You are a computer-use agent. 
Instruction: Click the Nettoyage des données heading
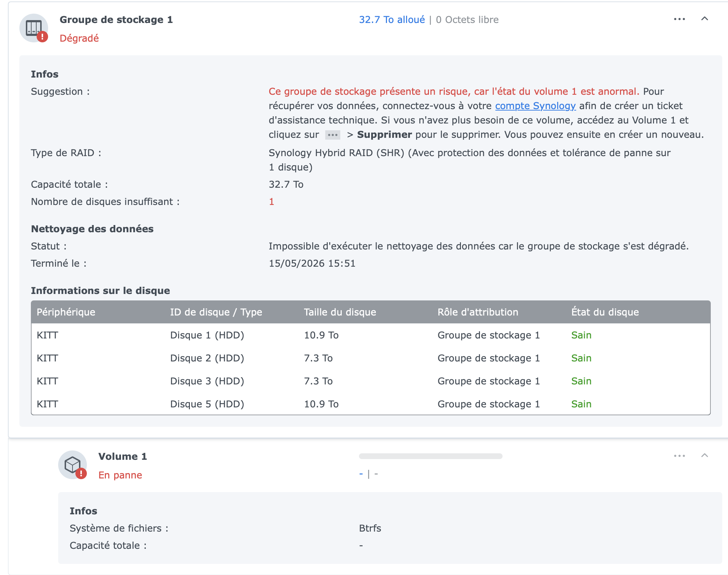[x=92, y=229]
